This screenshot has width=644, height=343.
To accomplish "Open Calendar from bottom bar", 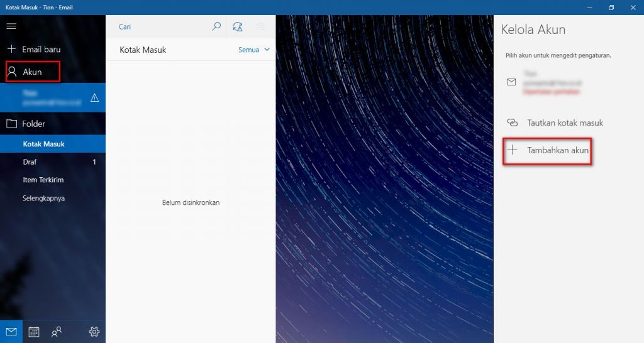I will (x=34, y=332).
